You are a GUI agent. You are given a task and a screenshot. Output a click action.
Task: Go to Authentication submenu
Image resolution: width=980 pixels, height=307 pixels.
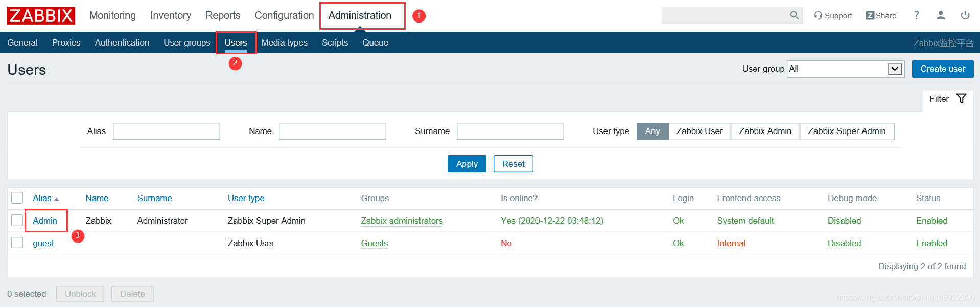[122, 42]
